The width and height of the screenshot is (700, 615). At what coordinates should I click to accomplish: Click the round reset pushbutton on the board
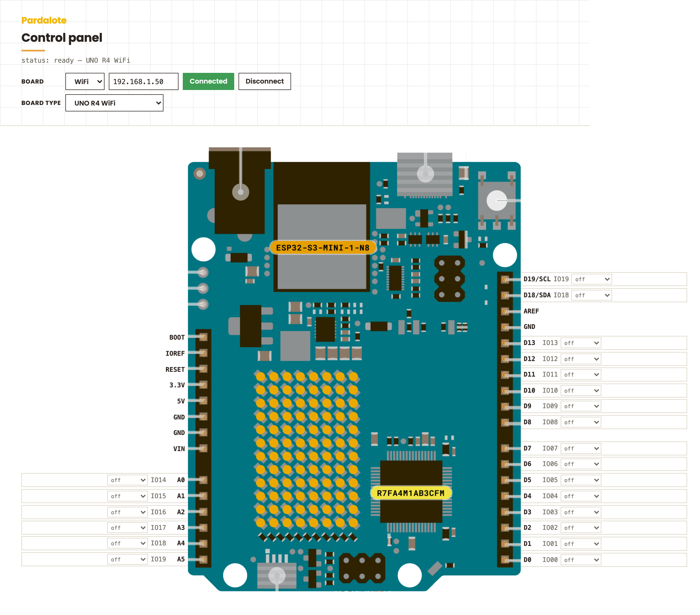497,201
